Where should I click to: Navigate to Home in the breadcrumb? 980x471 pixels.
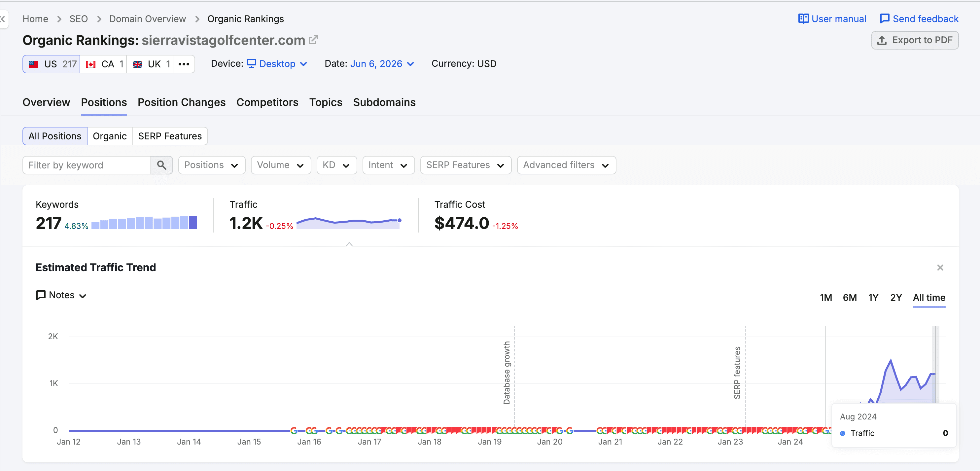click(x=35, y=19)
